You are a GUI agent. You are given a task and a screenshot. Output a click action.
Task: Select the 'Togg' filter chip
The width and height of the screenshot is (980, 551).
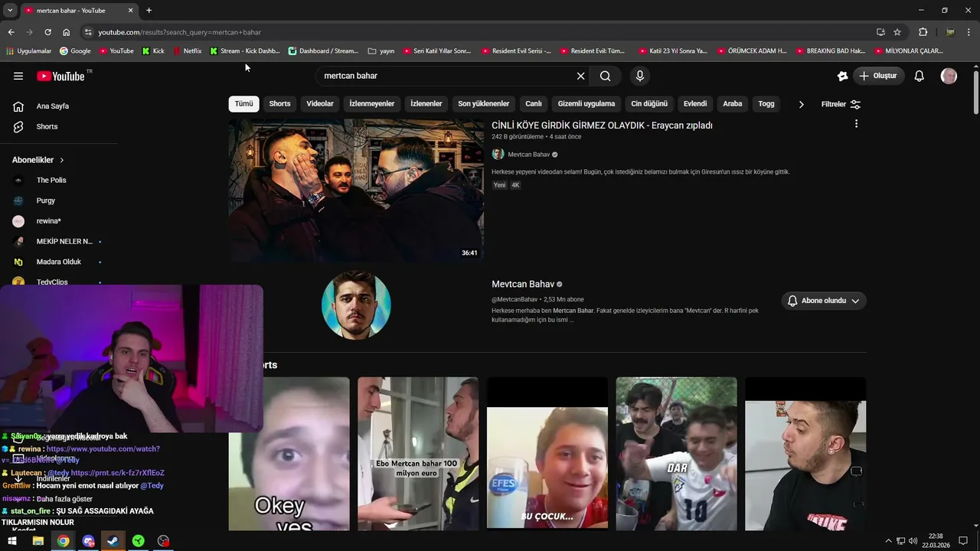tap(766, 103)
